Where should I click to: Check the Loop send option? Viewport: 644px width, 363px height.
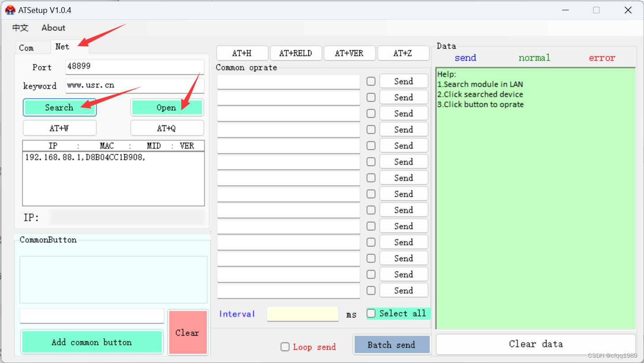(x=285, y=346)
